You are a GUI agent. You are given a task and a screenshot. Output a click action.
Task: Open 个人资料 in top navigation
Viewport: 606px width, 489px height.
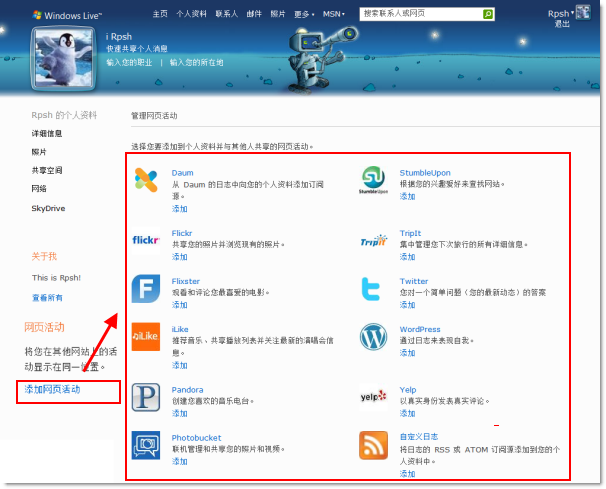pos(191,14)
